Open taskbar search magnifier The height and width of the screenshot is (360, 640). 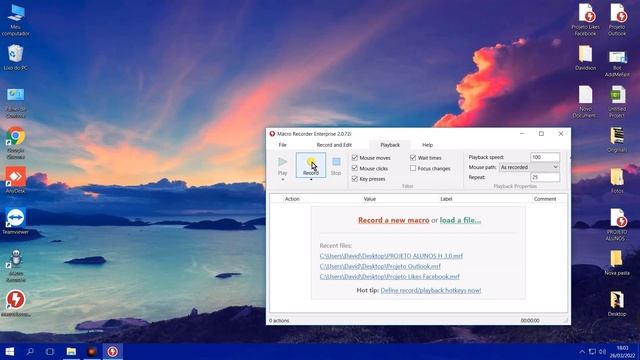tap(30, 351)
